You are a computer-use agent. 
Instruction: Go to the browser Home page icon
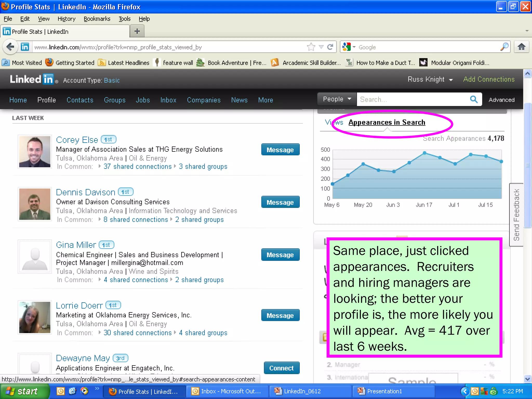(522, 47)
